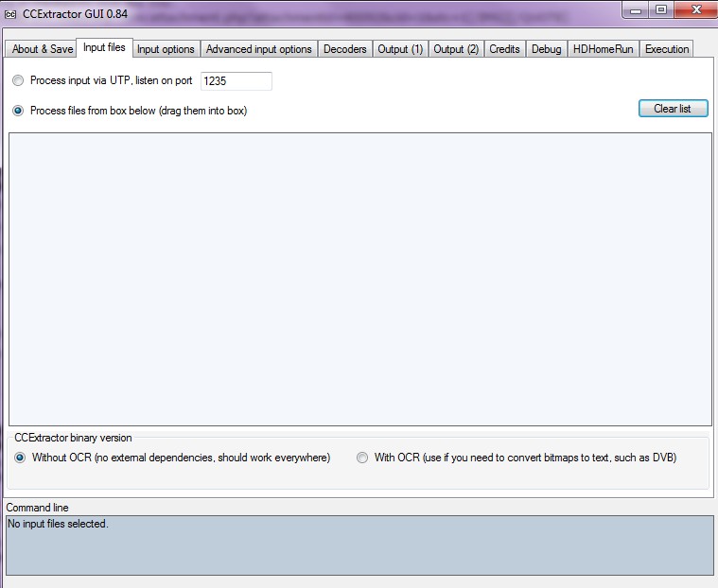Select Process files from box below option
Viewport: 718px width, 588px height.
[x=18, y=111]
